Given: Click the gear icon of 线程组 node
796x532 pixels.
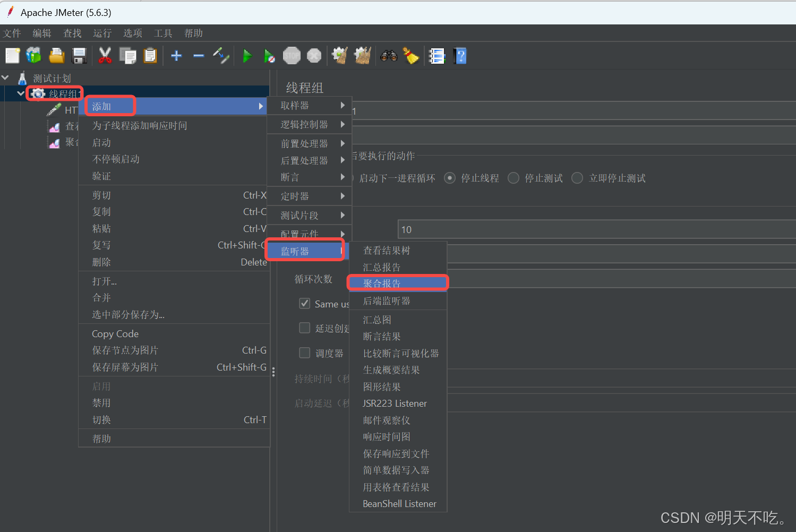Looking at the screenshot, I should click(38, 94).
